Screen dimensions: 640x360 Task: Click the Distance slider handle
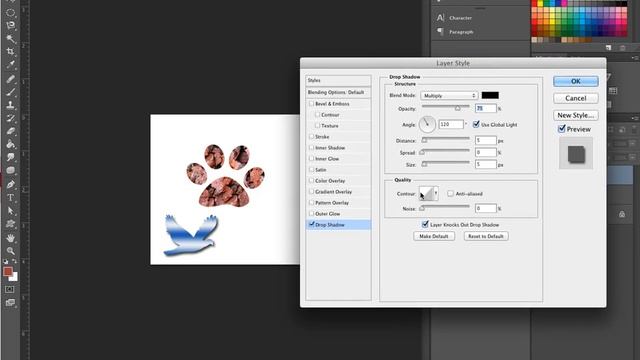click(x=424, y=140)
